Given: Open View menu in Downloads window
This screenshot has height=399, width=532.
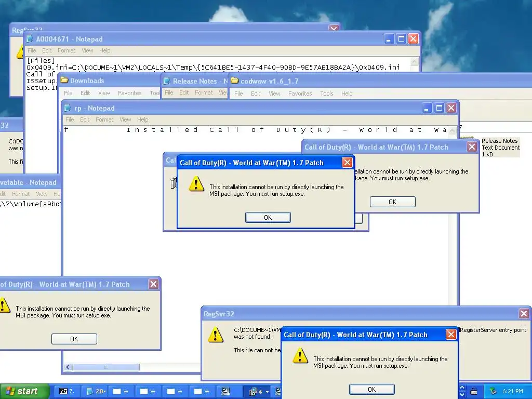Looking at the screenshot, I should (x=104, y=93).
